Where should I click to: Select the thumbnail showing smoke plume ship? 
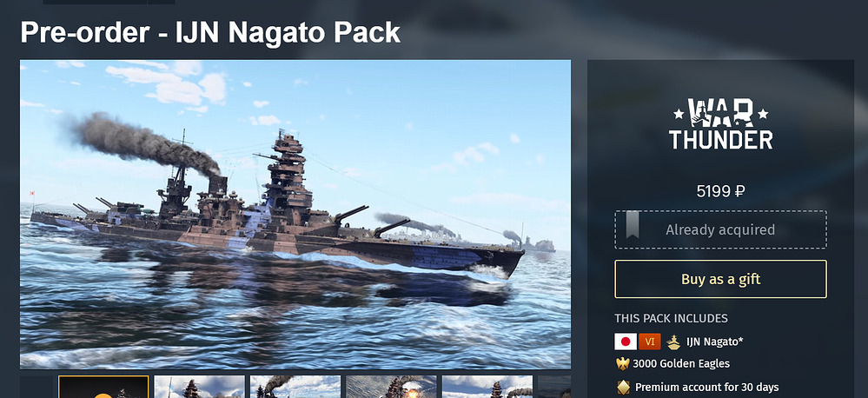pos(295,387)
